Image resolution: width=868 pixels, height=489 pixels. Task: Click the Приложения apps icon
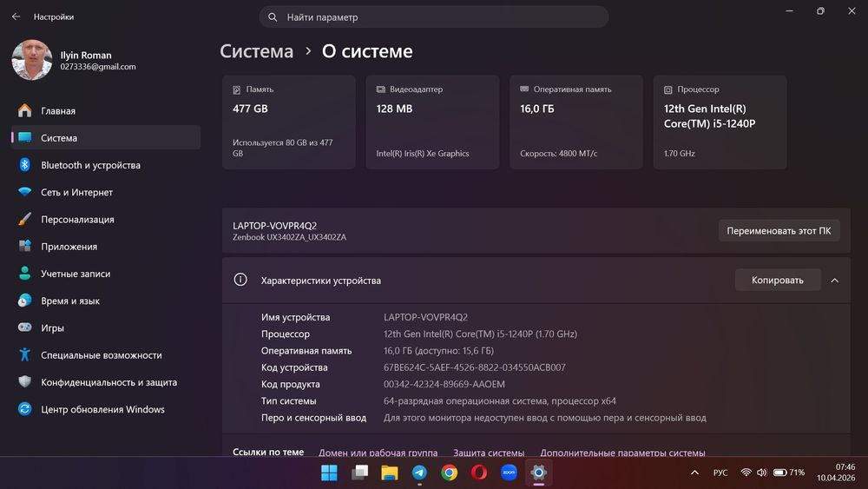[x=24, y=246]
